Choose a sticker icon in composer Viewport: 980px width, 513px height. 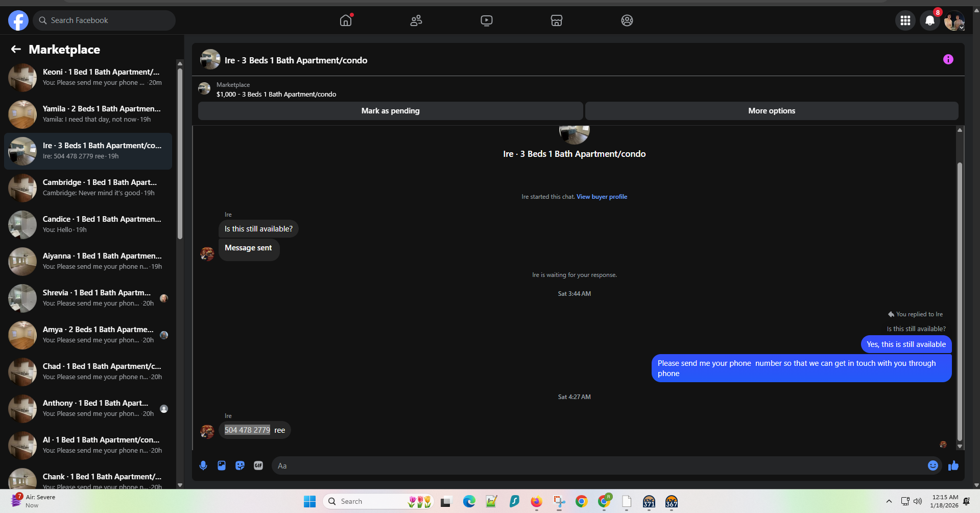tap(240, 465)
